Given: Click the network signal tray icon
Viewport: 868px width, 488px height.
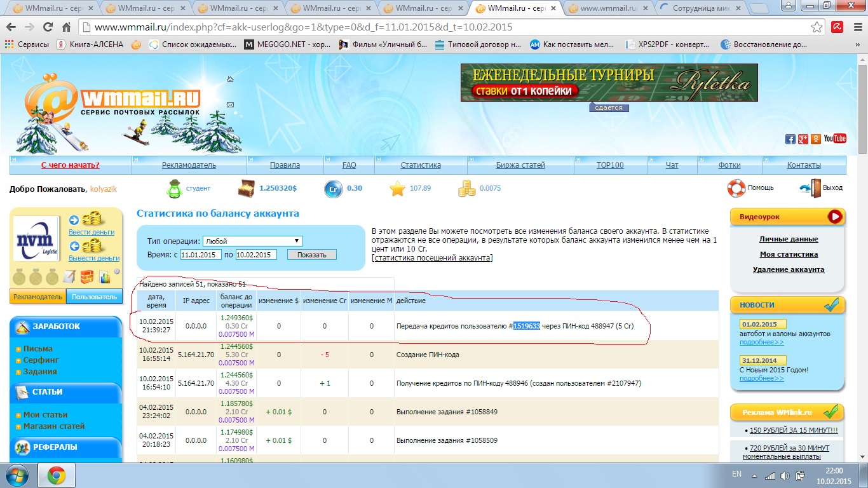Looking at the screenshot, I should (770, 475).
